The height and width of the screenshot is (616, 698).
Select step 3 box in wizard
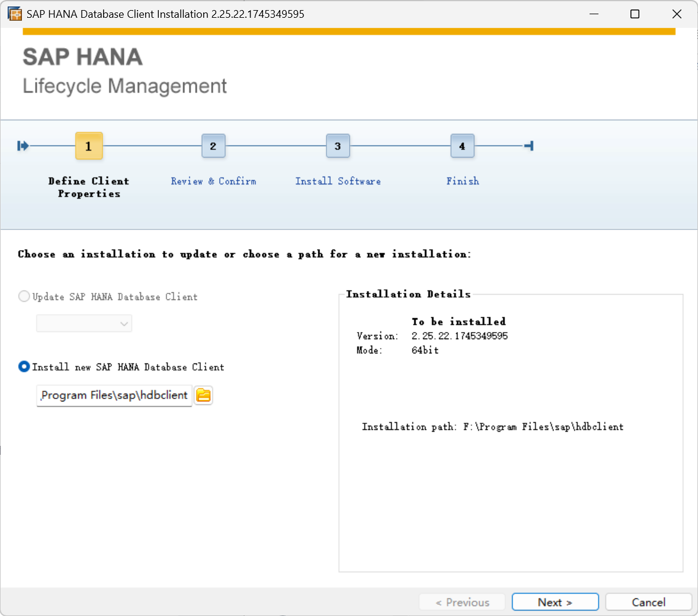[338, 146]
